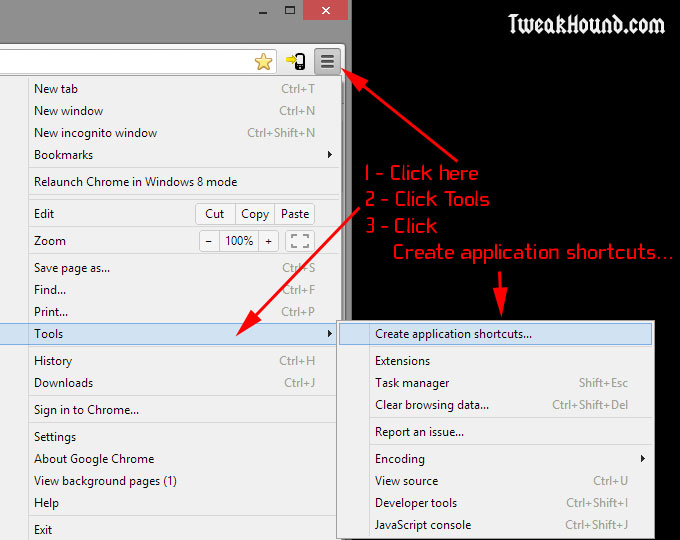This screenshot has height=540, width=680.
Task: Click the send-to-mobile phone icon
Action: point(296,61)
